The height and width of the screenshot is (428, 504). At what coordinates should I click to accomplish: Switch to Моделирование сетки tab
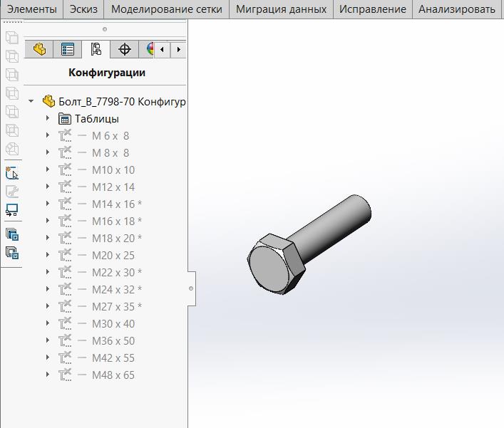pos(167,9)
